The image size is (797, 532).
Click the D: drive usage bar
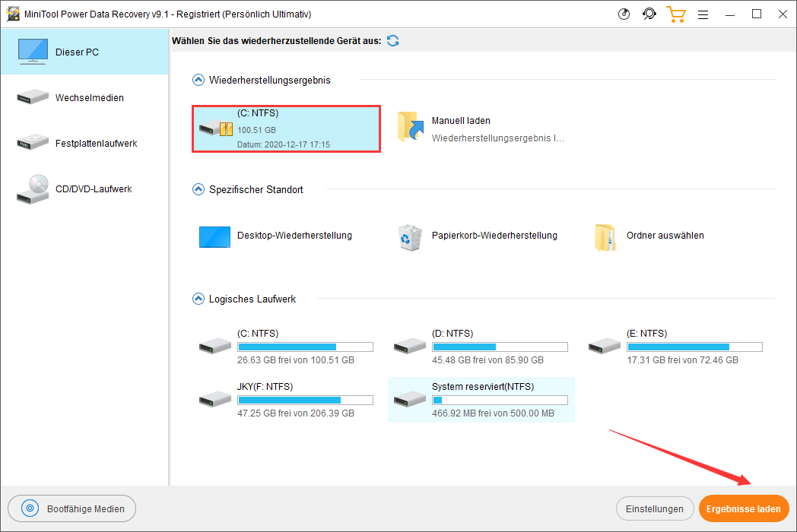500,347
